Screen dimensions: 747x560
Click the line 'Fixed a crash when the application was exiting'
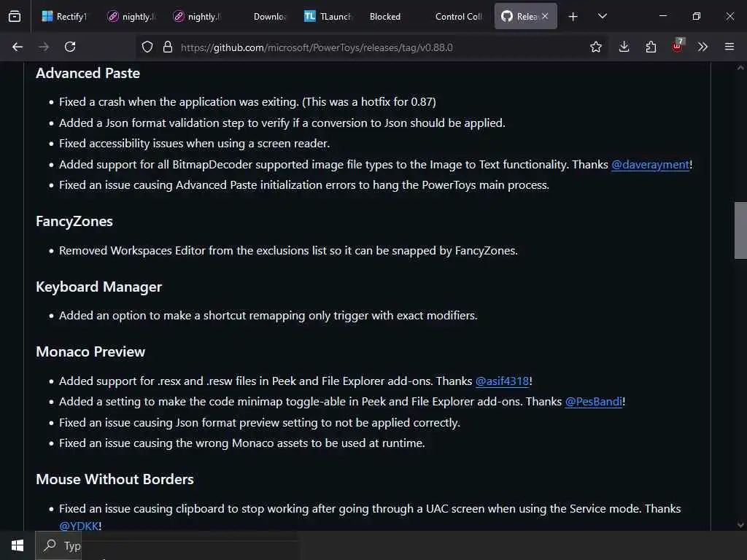click(247, 102)
